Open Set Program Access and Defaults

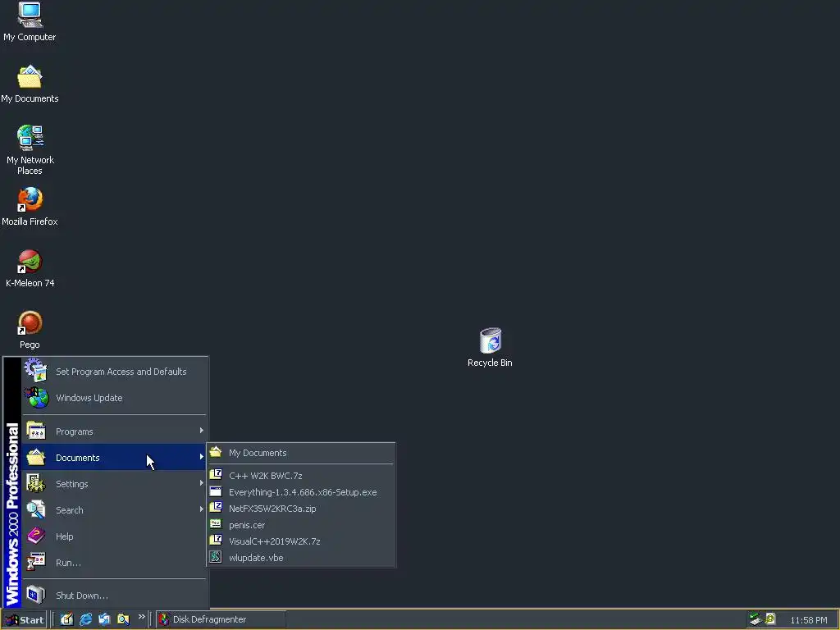(114, 372)
